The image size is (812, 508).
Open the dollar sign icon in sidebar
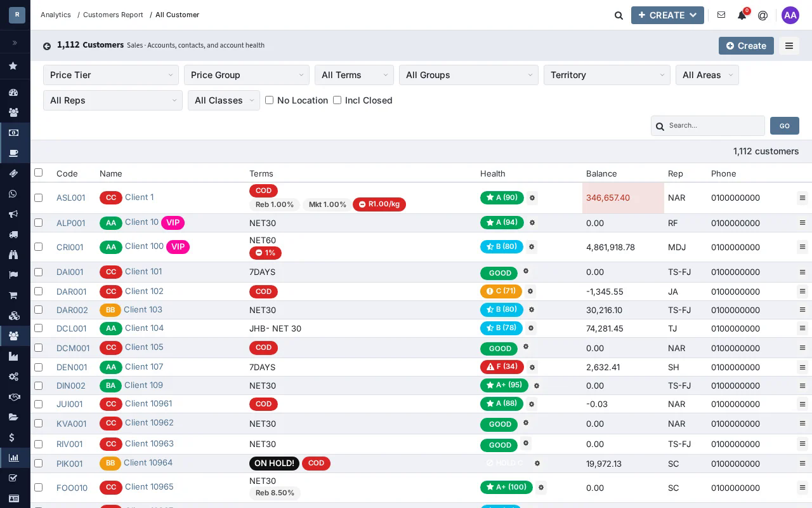(13, 438)
